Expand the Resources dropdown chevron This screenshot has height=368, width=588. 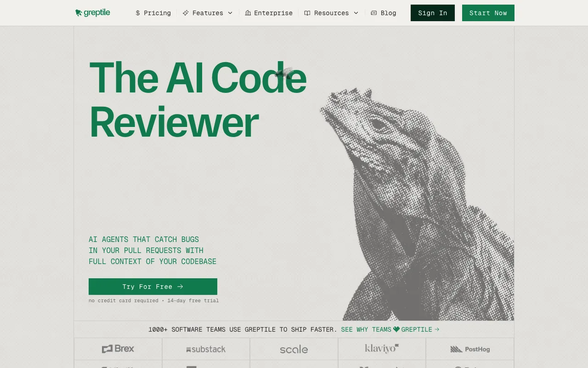[356, 13]
